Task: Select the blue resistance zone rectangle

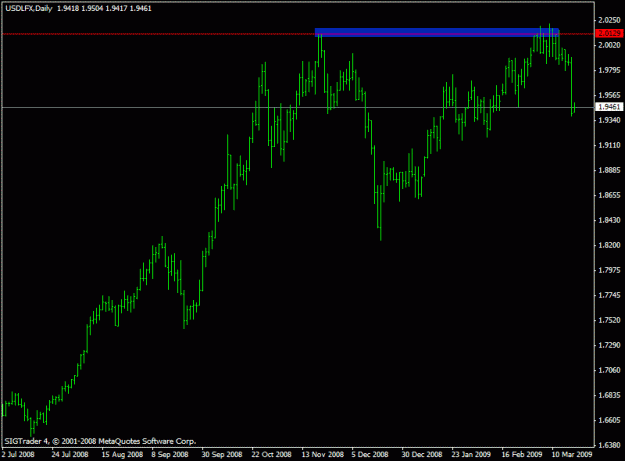Action: coord(437,32)
